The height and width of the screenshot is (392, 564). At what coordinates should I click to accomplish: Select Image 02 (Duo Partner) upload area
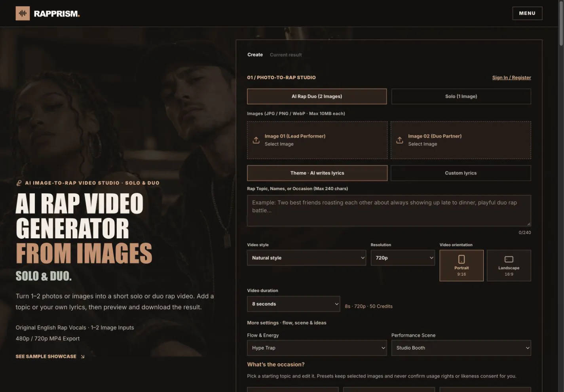pos(461,140)
